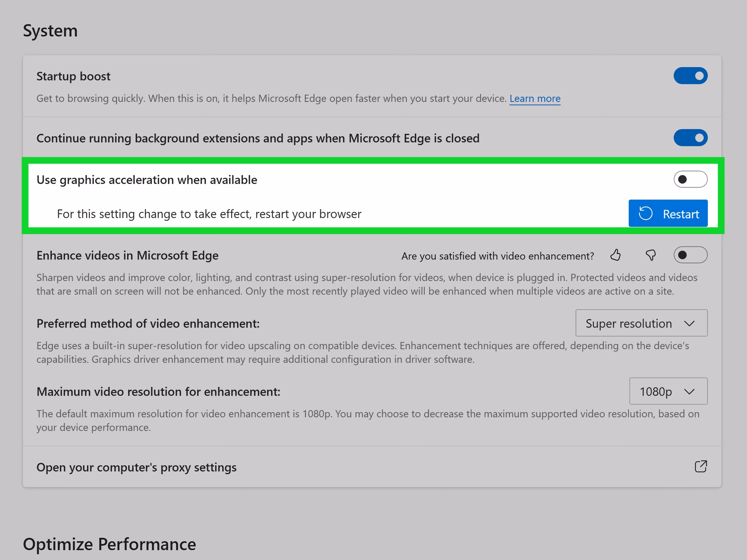The image size is (747, 560).
Task: Open proxy settings external link icon
Action: 701,466
